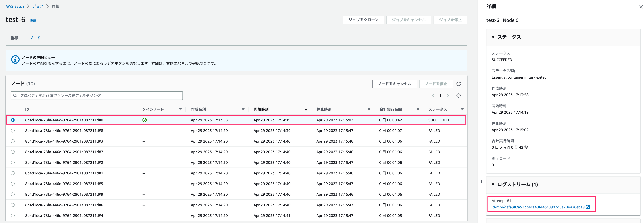This screenshot has height=223, width=644.
Task: Open ジョブ breadcrumb link
Action: (x=38, y=6)
